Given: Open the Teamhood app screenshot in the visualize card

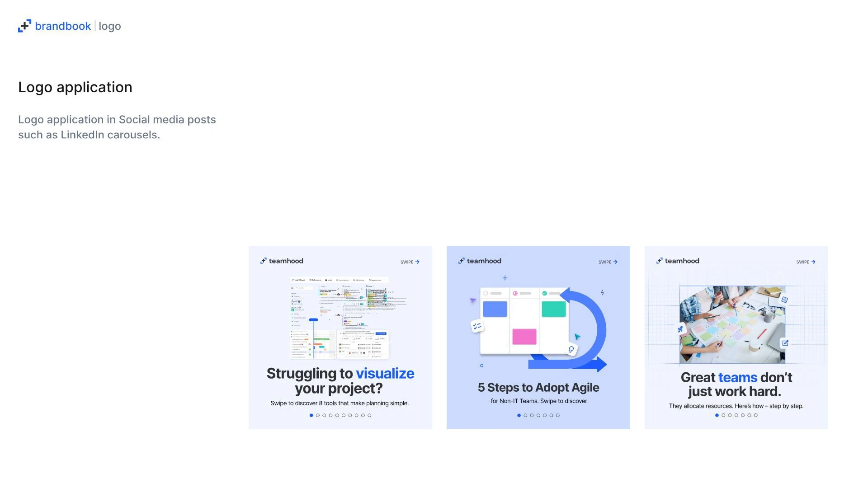Looking at the screenshot, I should (x=339, y=318).
